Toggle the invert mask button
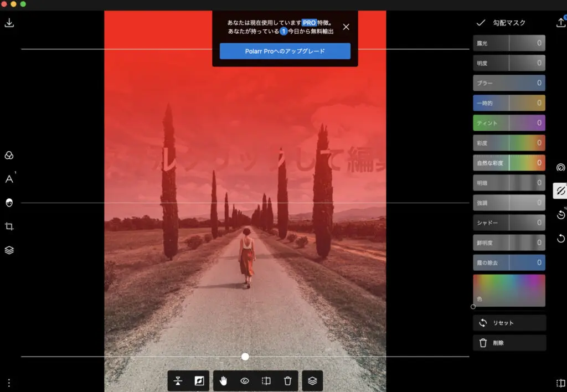 coord(199,381)
